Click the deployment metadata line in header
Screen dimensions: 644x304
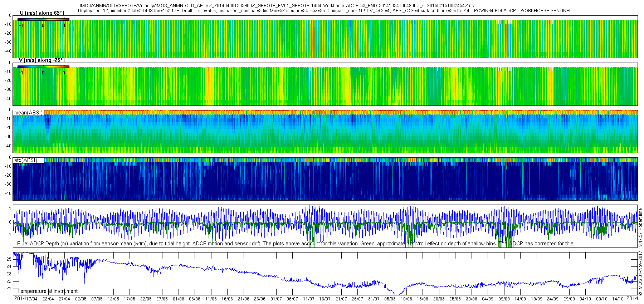325,11
